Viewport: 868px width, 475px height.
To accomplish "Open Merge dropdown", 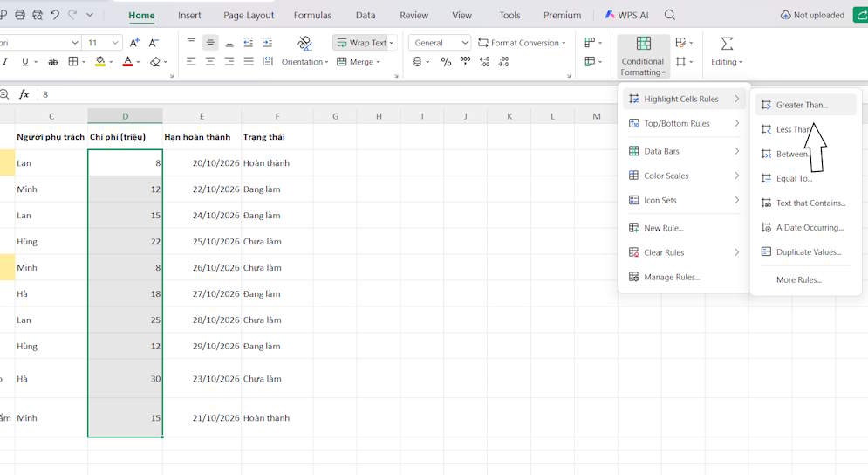I will click(x=359, y=61).
